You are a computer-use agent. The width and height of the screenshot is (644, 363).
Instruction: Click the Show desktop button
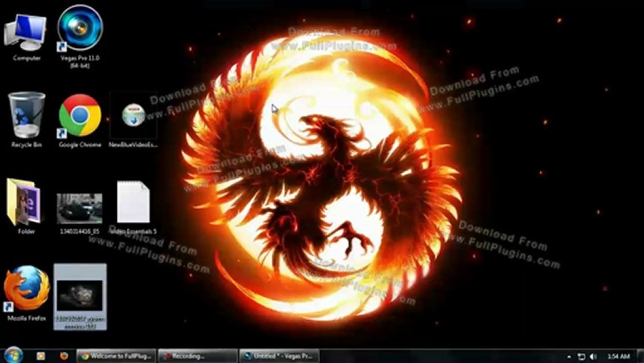pyautogui.click(x=640, y=356)
